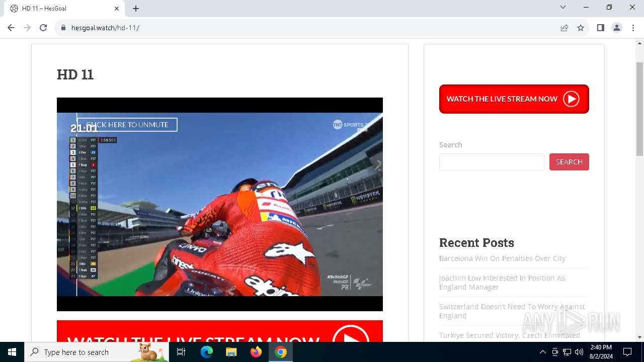Open the notification center icon

(627, 352)
